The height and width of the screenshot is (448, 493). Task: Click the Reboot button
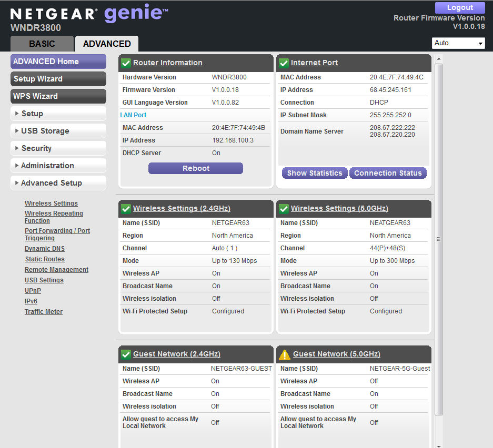(196, 168)
